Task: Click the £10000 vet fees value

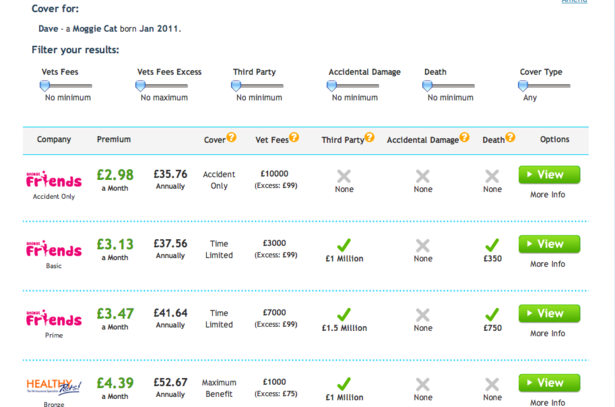Action: [x=275, y=174]
